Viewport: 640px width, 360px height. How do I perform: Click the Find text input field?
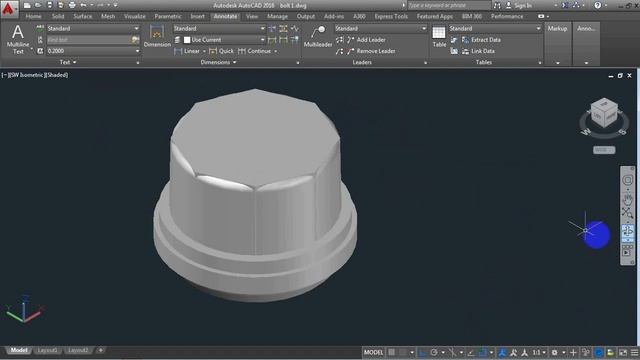click(x=89, y=40)
